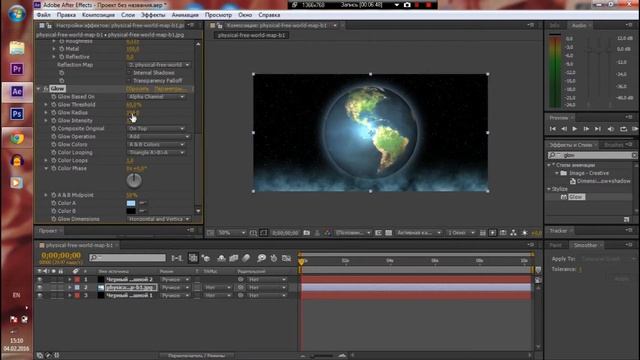Open the Glow Based On dropdown

pyautogui.click(x=156, y=97)
